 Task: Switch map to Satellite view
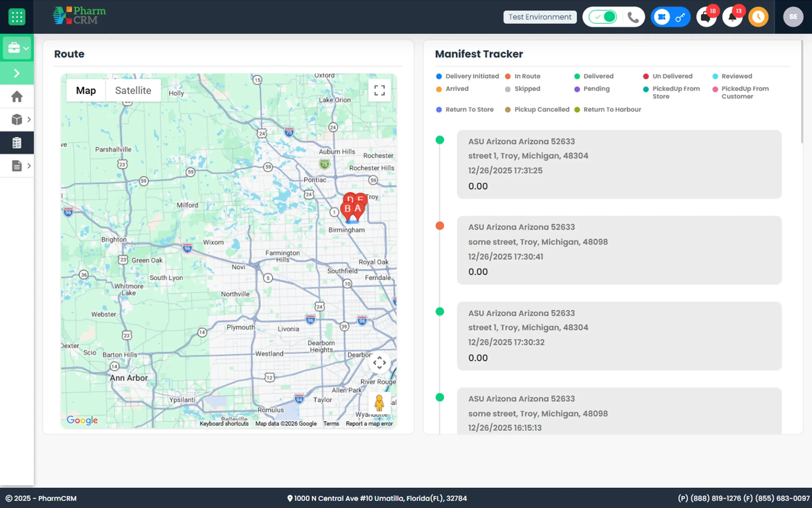[x=133, y=90]
